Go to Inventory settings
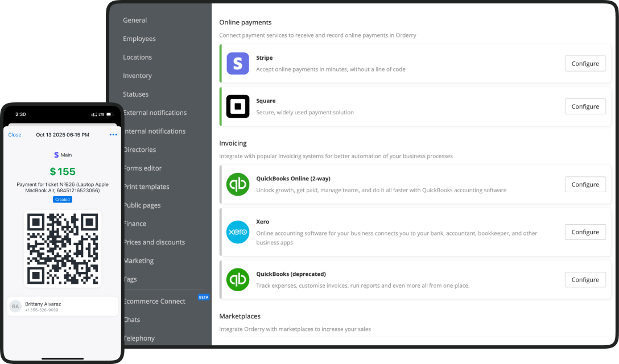This screenshot has width=619, height=364. click(137, 76)
